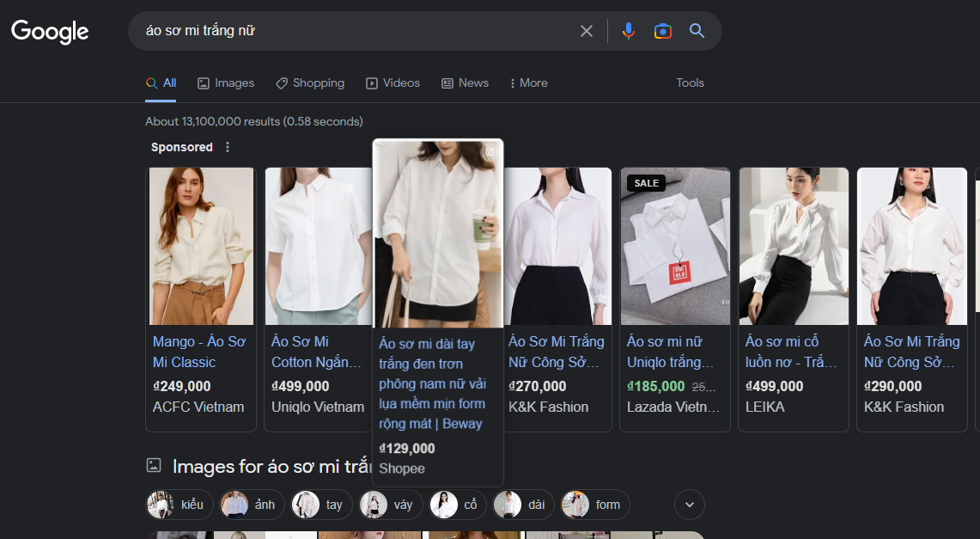The width and height of the screenshot is (980, 539).
Task: Select the ảnh filter chip
Action: pyautogui.click(x=252, y=505)
